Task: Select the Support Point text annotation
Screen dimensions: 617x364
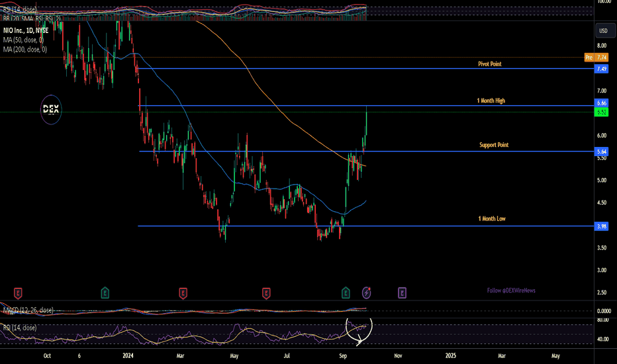Action: coord(494,145)
